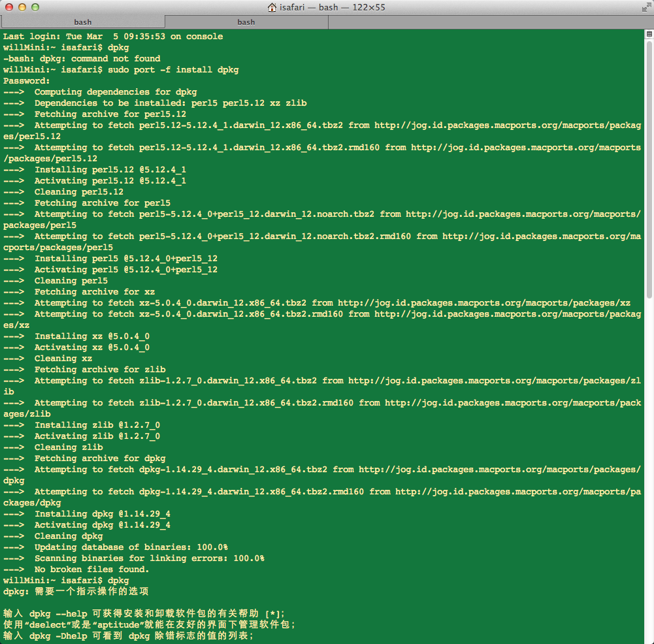Viewport: 654px width, 644px height.
Task: Click 'Last login: Tue Mar 5 09:35:53' line
Action: tap(113, 37)
